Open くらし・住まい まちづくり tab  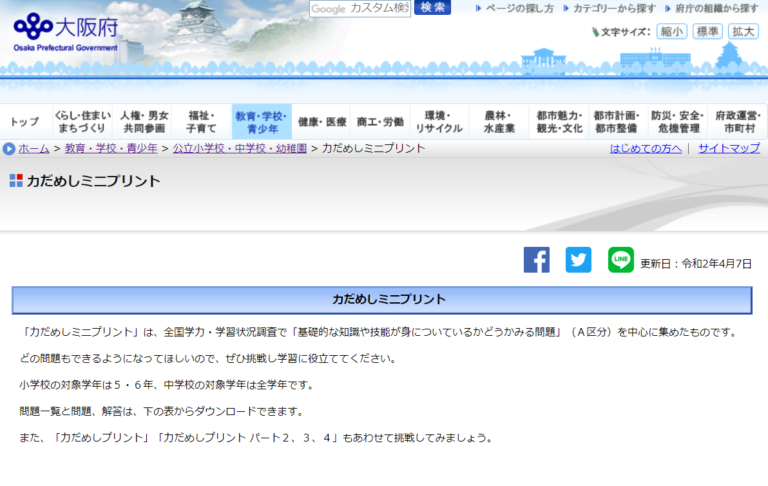82,122
